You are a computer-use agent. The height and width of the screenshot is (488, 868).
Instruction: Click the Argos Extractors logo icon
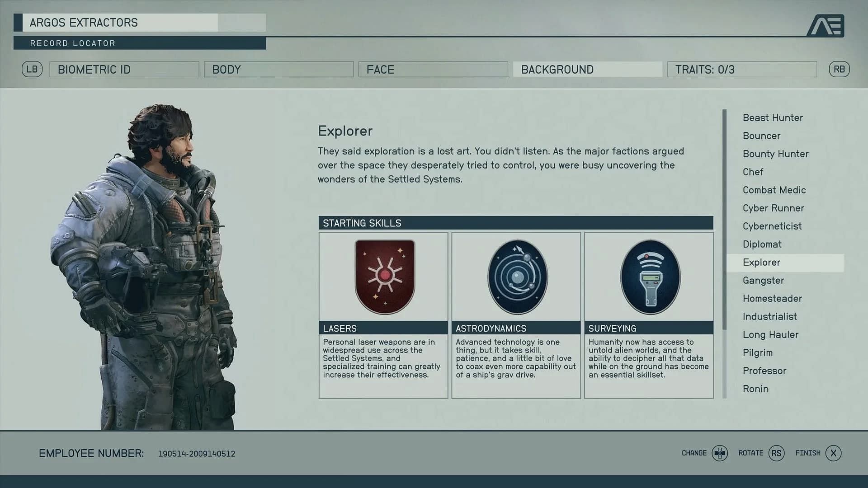click(x=827, y=24)
